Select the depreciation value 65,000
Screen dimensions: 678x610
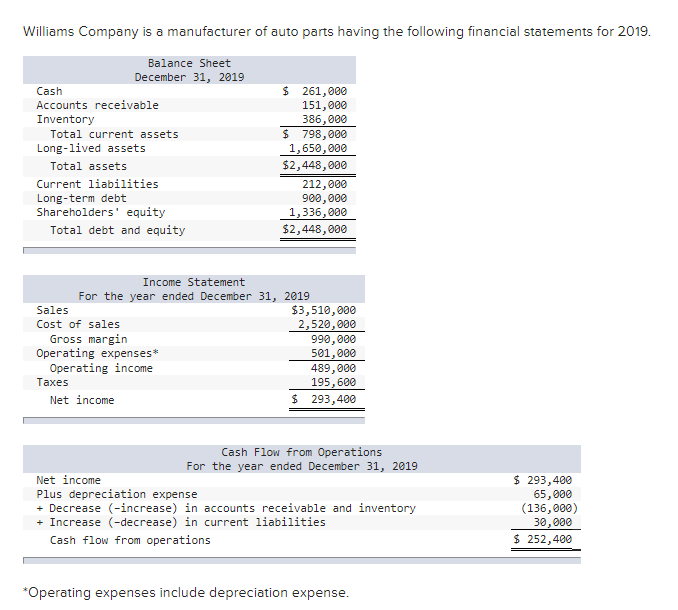tap(552, 494)
